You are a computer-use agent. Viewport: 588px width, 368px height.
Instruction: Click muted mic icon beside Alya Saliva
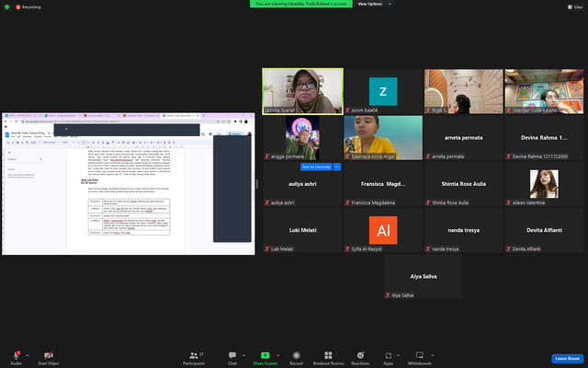coord(388,295)
